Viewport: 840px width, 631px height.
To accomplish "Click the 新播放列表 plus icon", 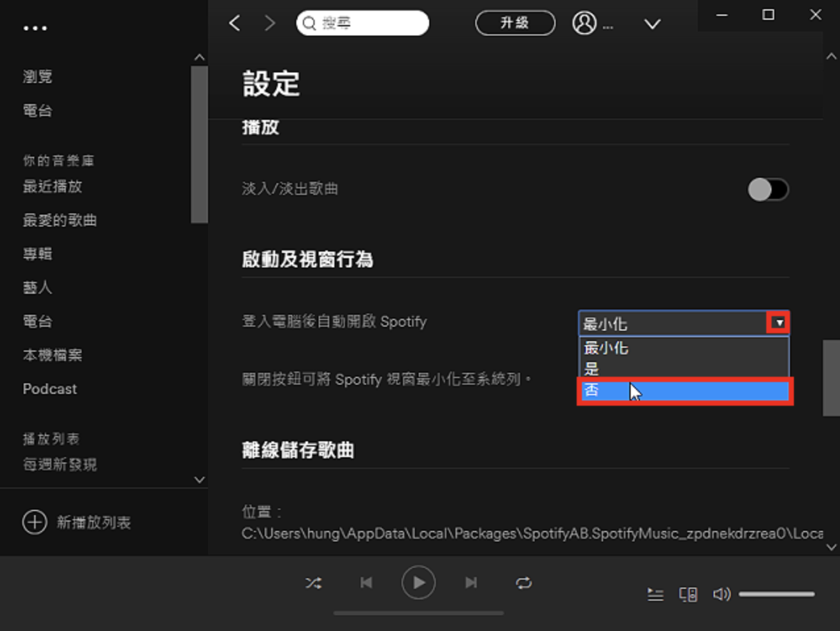I will point(35,522).
